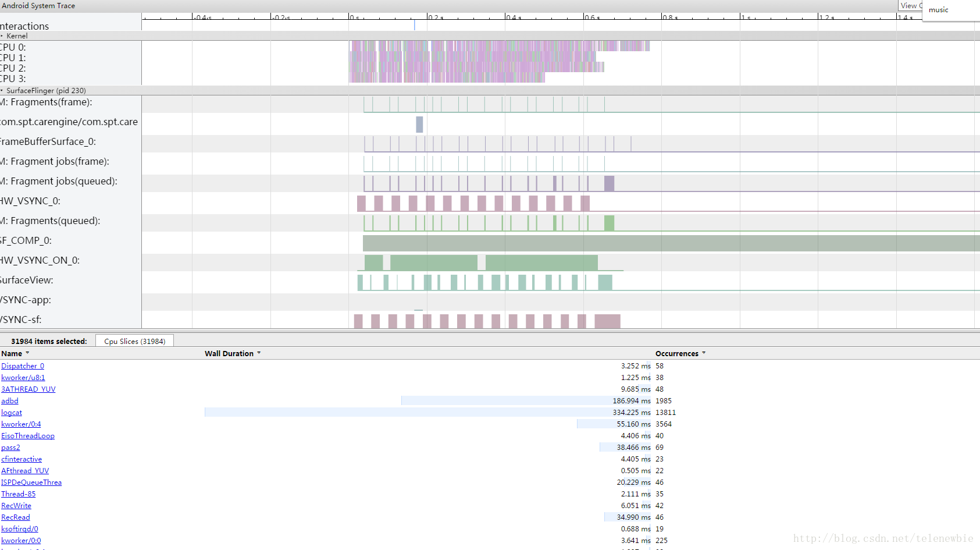Select the CPU 1 track label
980x550 pixels.
pyautogui.click(x=13, y=58)
